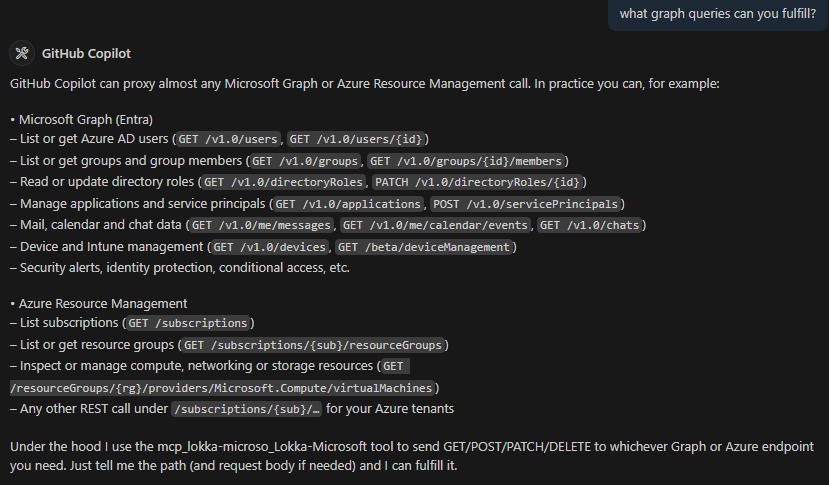Click the user message "what graph queries can you fulfill?"
This screenshot has width=829, height=485.
click(x=717, y=13)
